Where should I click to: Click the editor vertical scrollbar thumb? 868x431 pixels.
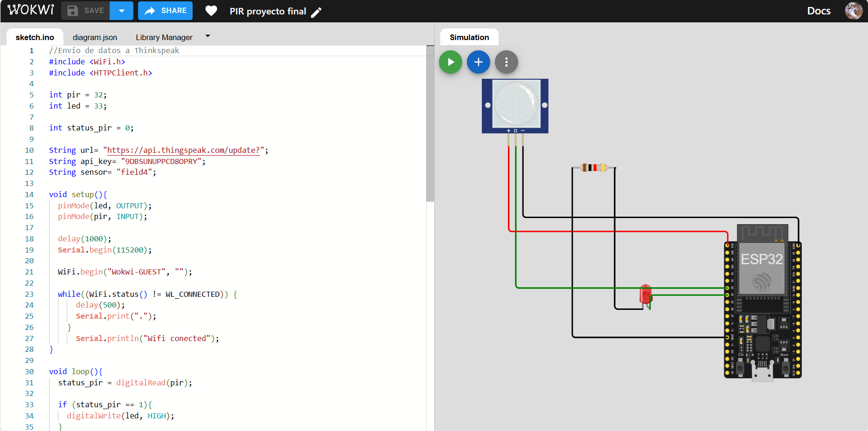pos(430,123)
